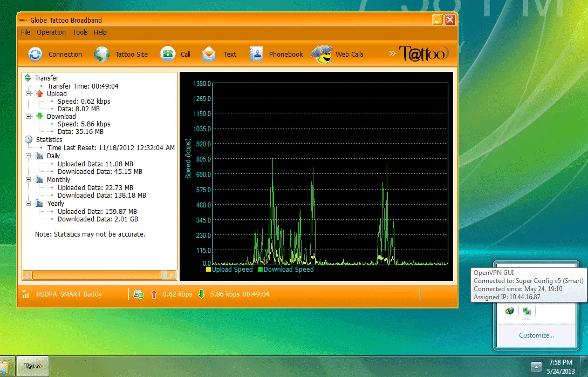Click the Customize... link in tray panel

coord(536,335)
